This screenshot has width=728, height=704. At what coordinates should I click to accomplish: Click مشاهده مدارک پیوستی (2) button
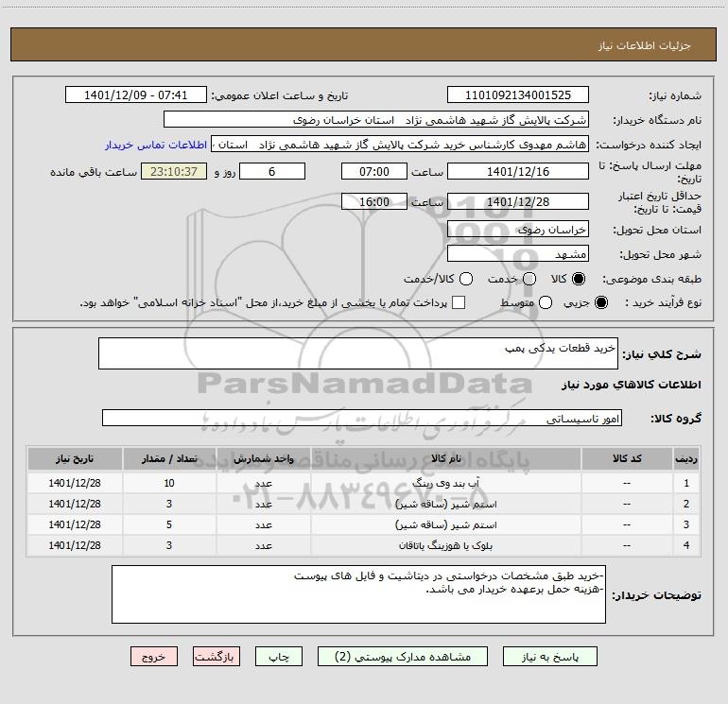(403, 657)
